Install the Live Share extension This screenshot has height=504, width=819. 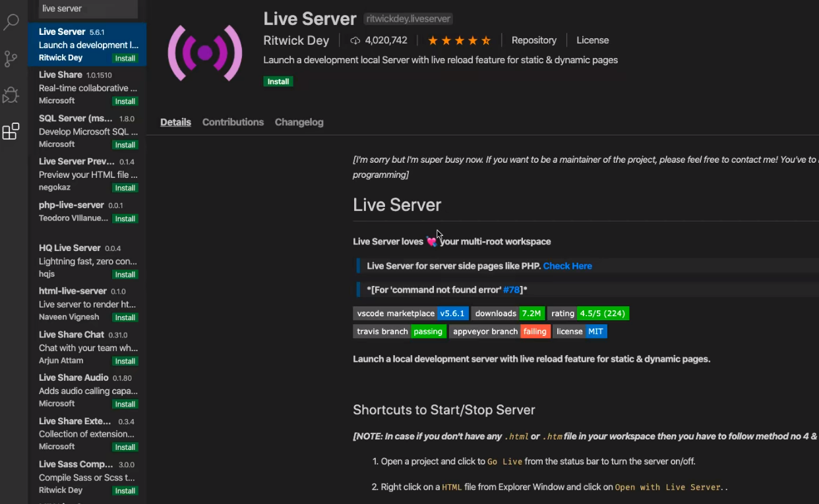pyautogui.click(x=125, y=101)
